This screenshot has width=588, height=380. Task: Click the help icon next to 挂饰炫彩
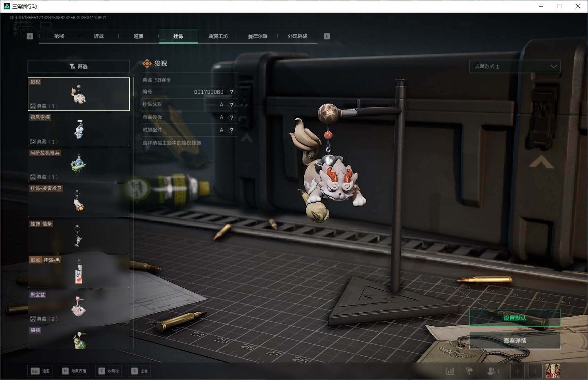(232, 105)
